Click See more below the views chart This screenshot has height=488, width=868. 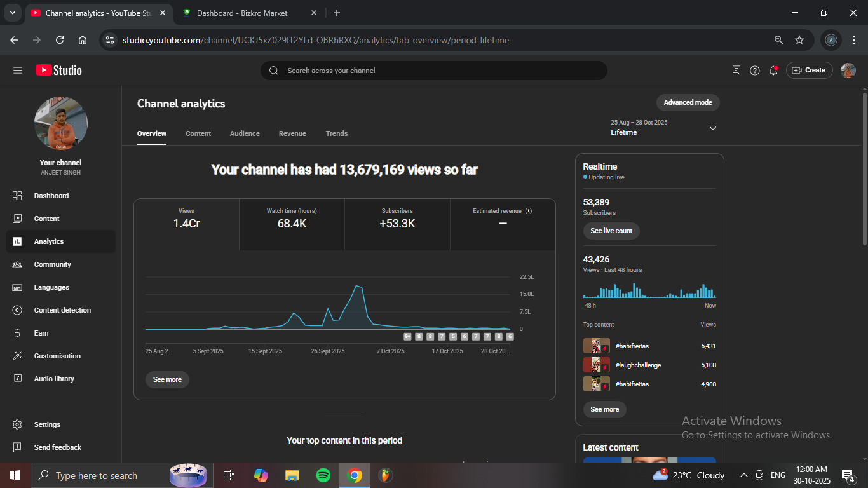point(167,379)
